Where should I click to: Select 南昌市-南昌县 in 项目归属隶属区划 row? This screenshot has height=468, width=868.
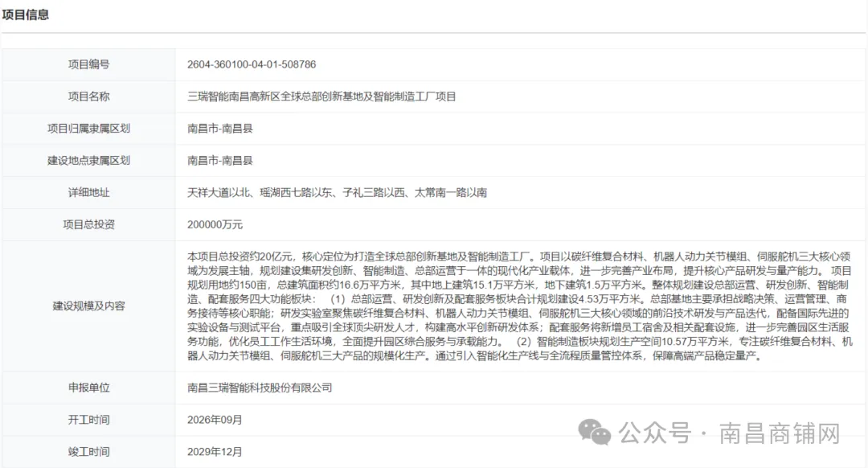coord(219,129)
